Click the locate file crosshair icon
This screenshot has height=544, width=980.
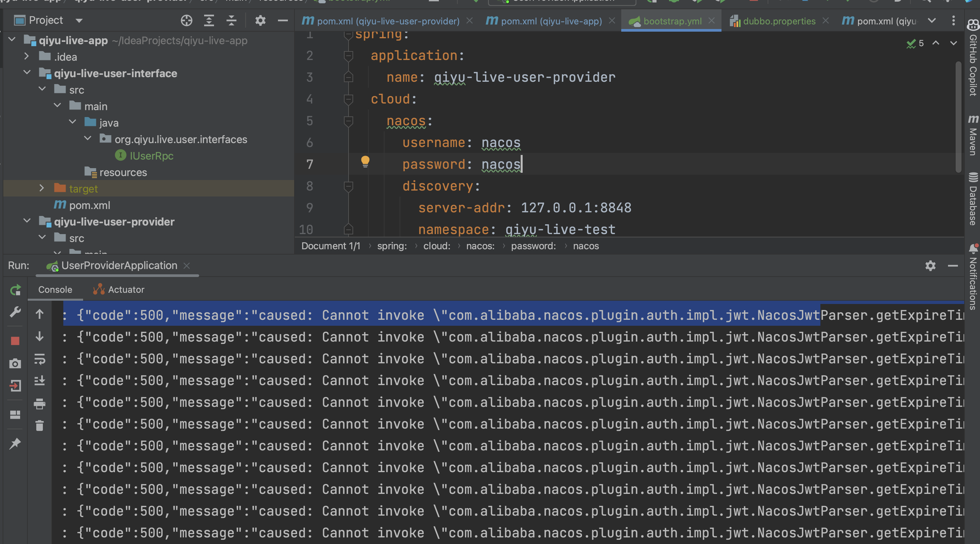coord(186,20)
